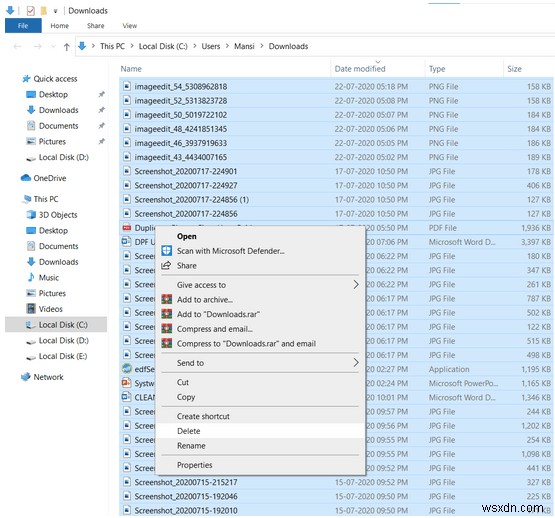
Task: Sort by the Date modified column header
Action: pyautogui.click(x=378, y=69)
